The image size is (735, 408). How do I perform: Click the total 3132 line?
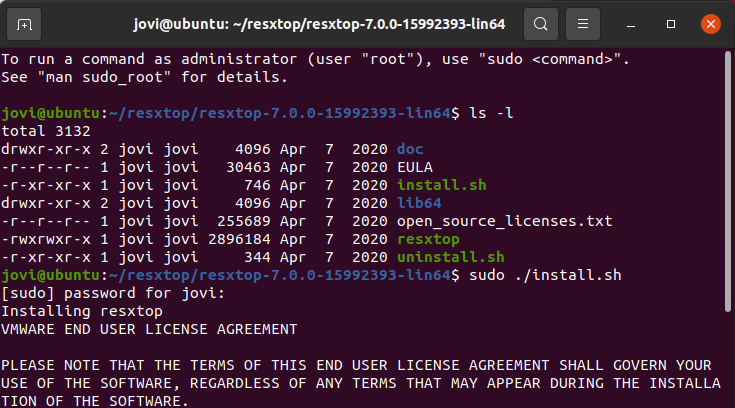click(x=46, y=131)
